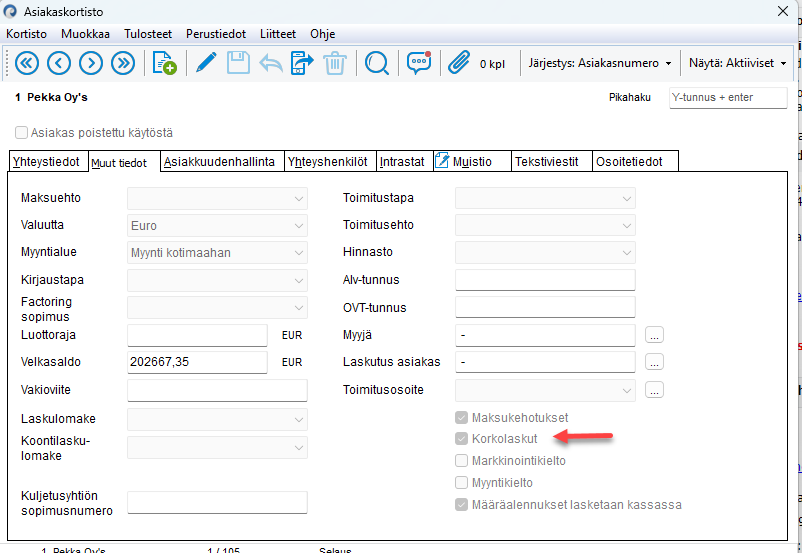Toggle Asiakas poistettu käytöstä checkbox
802x553 pixels.
pyautogui.click(x=21, y=133)
